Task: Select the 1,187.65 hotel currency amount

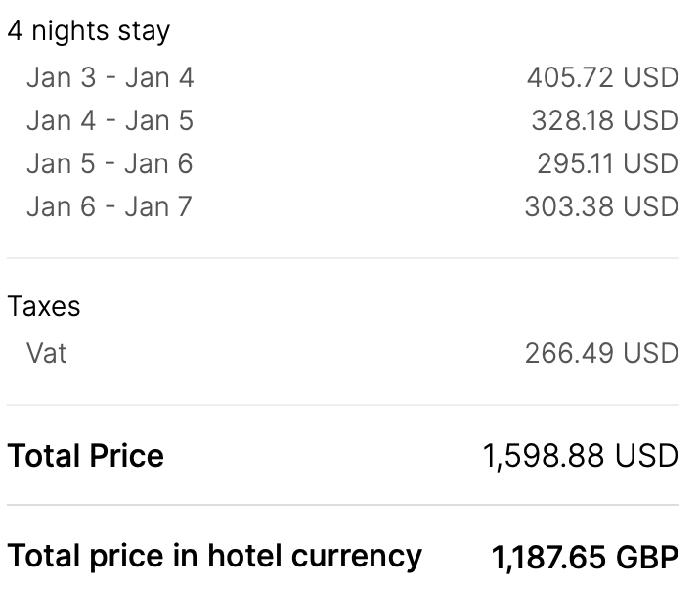Action: click(x=549, y=558)
